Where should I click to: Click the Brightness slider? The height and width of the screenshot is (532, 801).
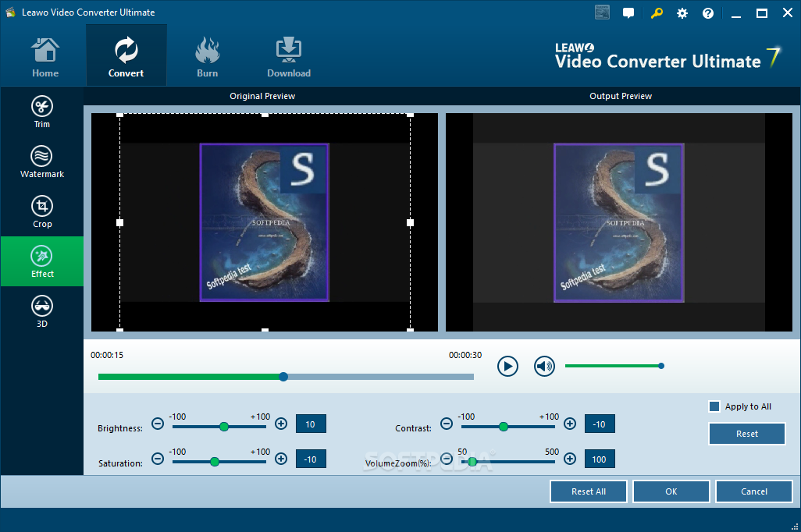point(219,427)
